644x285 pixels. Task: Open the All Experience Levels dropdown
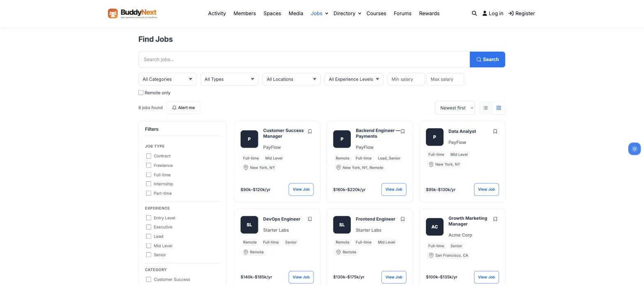[x=354, y=79]
